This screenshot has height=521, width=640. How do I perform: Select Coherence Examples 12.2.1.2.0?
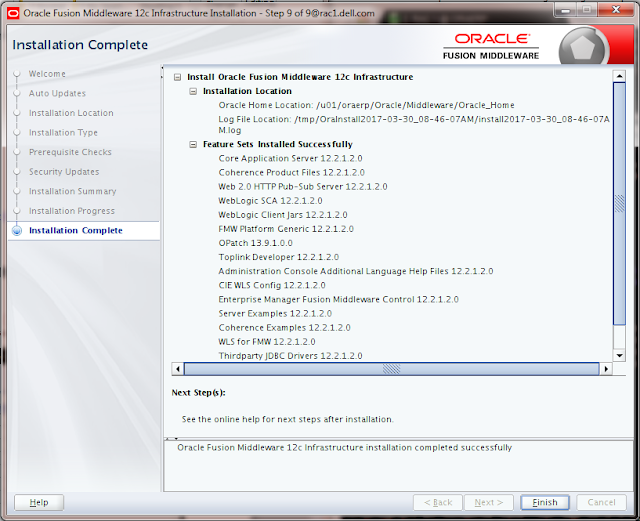pos(284,327)
